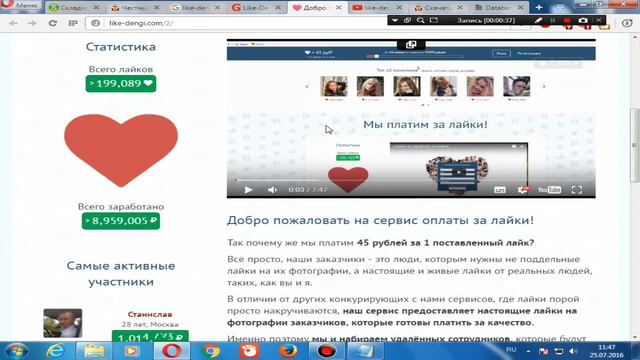Open the recorder toolbar dropdown arrow
Image resolution: width=640 pixels, height=360 pixels.
point(395,20)
